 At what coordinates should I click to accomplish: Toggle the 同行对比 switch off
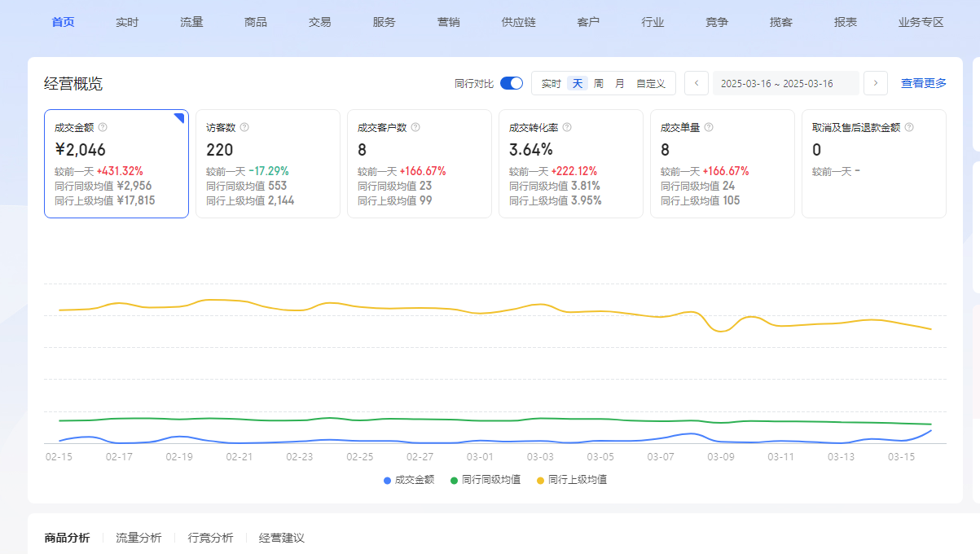coord(512,83)
